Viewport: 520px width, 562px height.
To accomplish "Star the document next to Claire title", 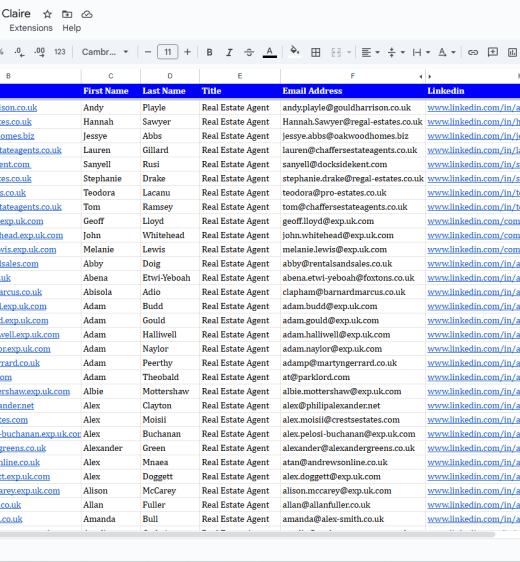I will pyautogui.click(x=47, y=14).
